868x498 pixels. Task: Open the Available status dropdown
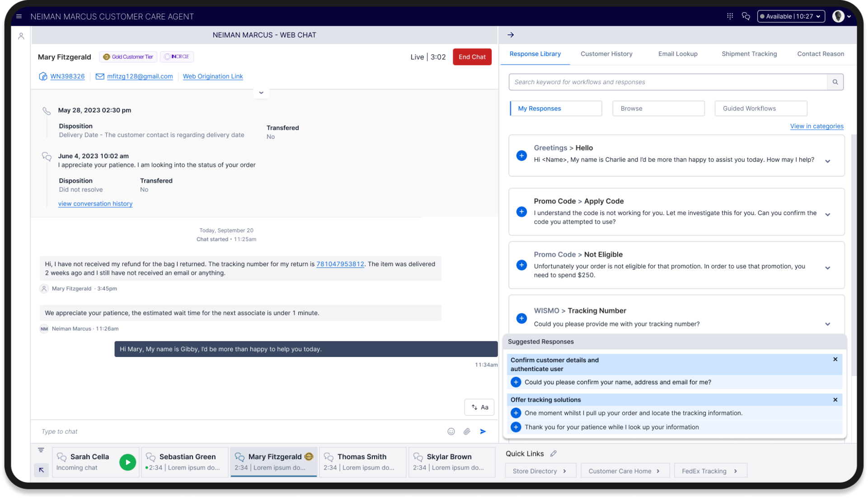pos(791,16)
